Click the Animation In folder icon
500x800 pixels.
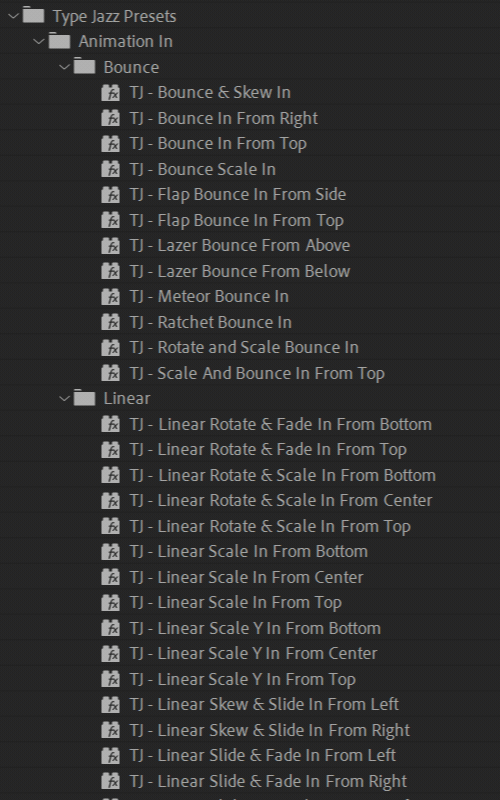tap(59, 41)
